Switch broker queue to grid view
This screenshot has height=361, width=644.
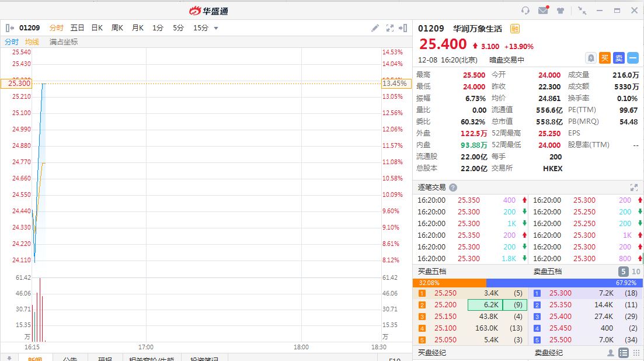click(636, 353)
